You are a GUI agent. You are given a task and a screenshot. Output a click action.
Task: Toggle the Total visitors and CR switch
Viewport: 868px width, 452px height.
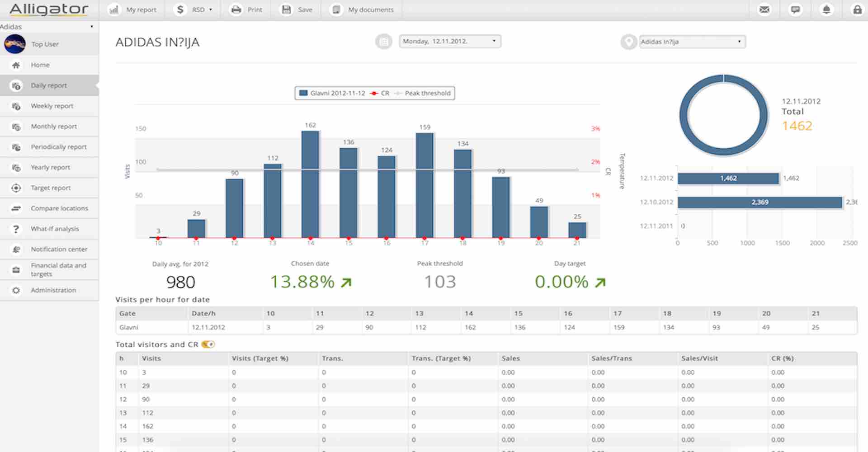pyautogui.click(x=208, y=344)
